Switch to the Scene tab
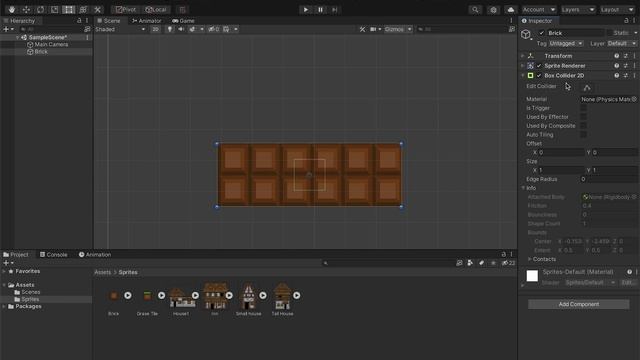Image resolution: width=640 pixels, height=360 pixels. [x=109, y=20]
